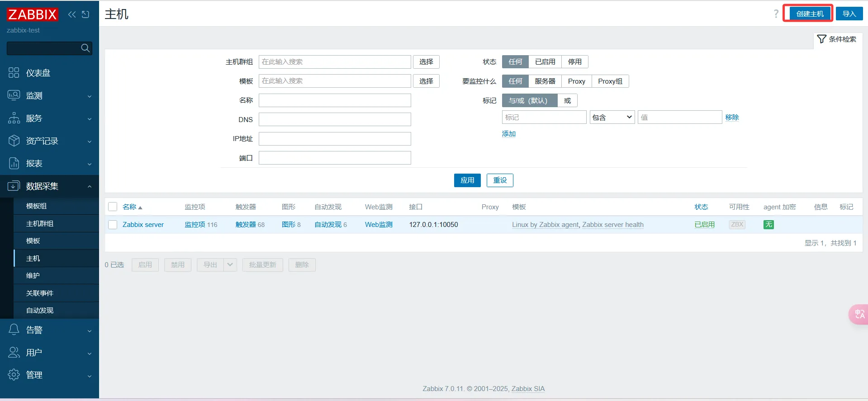The height and width of the screenshot is (401, 868).
Task: Expand the 告警 menu chevron
Action: click(90, 330)
